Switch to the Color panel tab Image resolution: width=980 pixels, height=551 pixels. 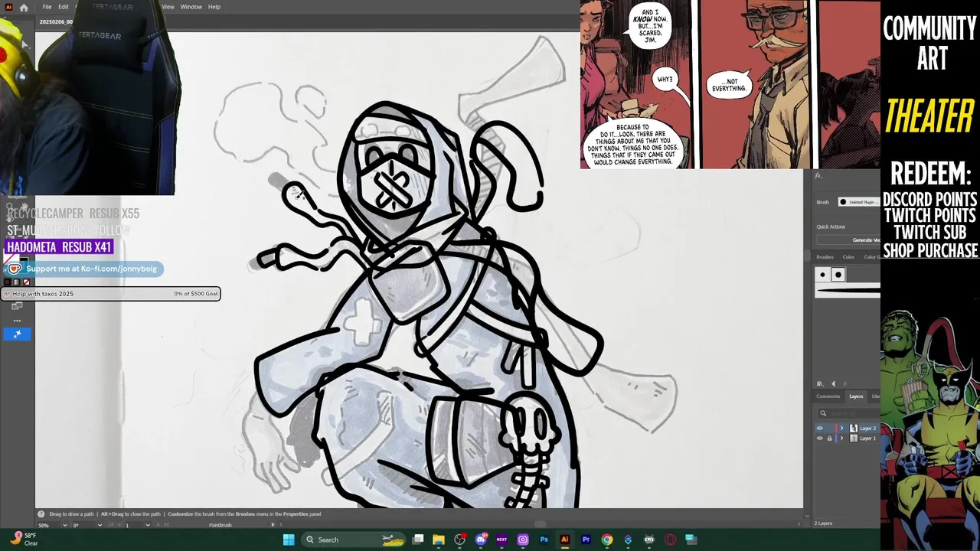click(x=848, y=257)
